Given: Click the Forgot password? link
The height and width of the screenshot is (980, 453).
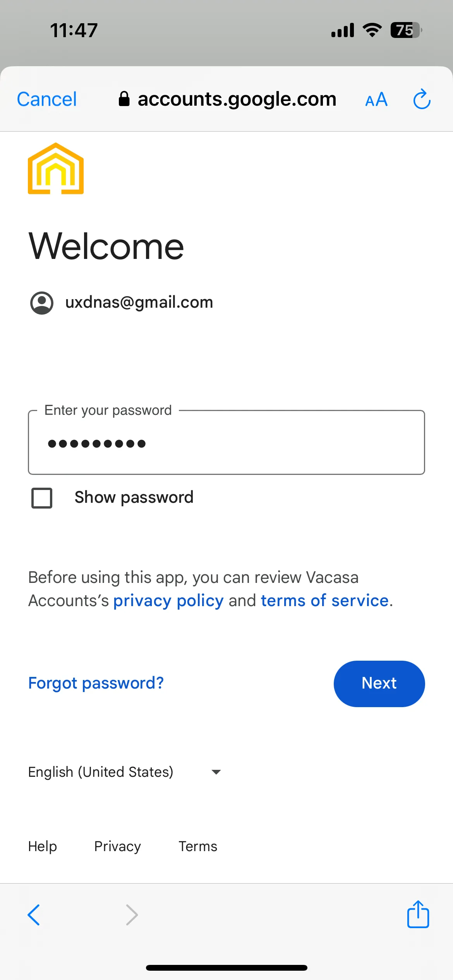Looking at the screenshot, I should pos(96,684).
